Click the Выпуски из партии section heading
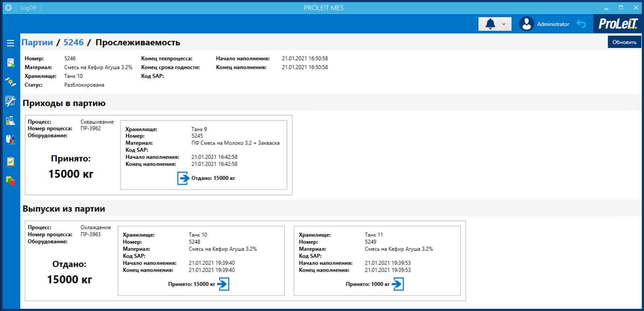Image resolution: width=644 pixels, height=311 pixels. [x=64, y=209]
